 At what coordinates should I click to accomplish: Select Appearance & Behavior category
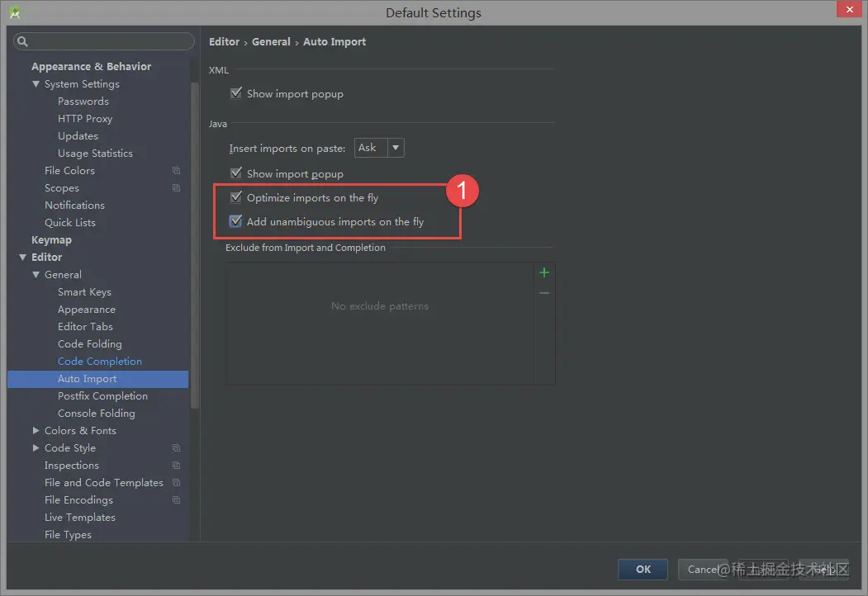(92, 66)
